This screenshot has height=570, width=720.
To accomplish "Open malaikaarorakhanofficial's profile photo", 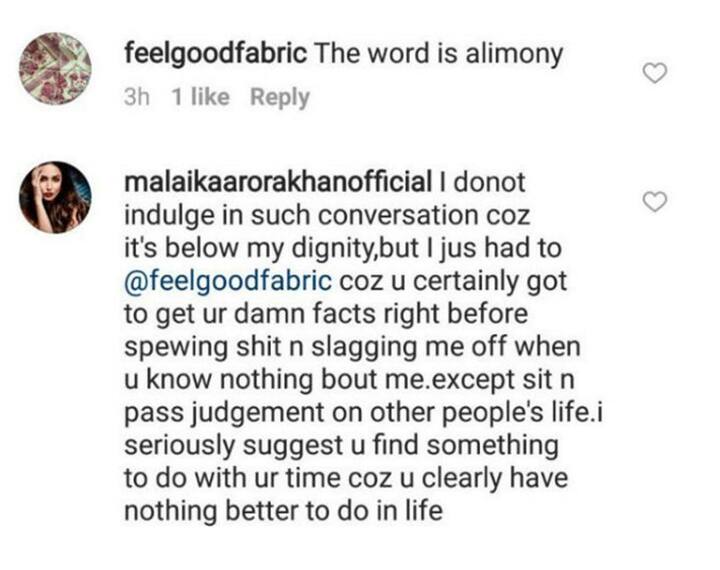I will (x=55, y=197).
